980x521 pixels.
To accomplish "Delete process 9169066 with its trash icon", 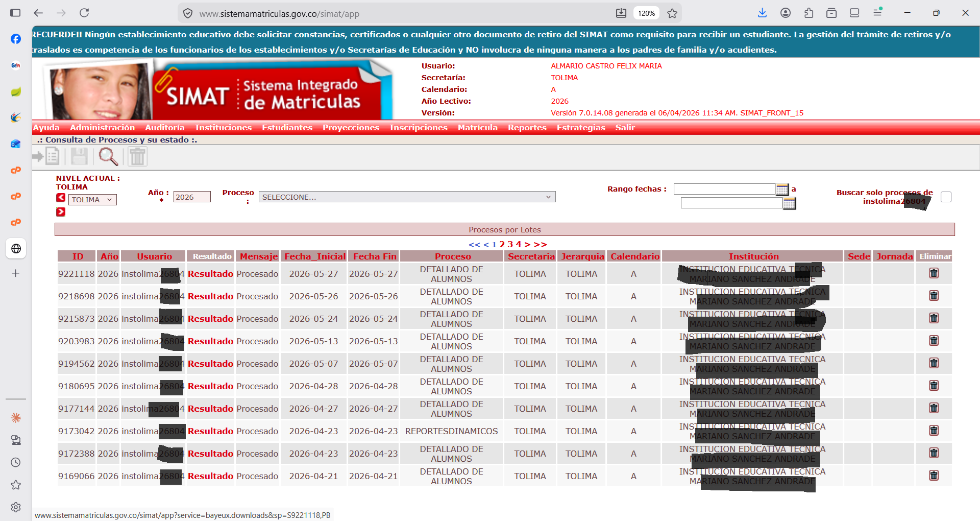I will [934, 476].
